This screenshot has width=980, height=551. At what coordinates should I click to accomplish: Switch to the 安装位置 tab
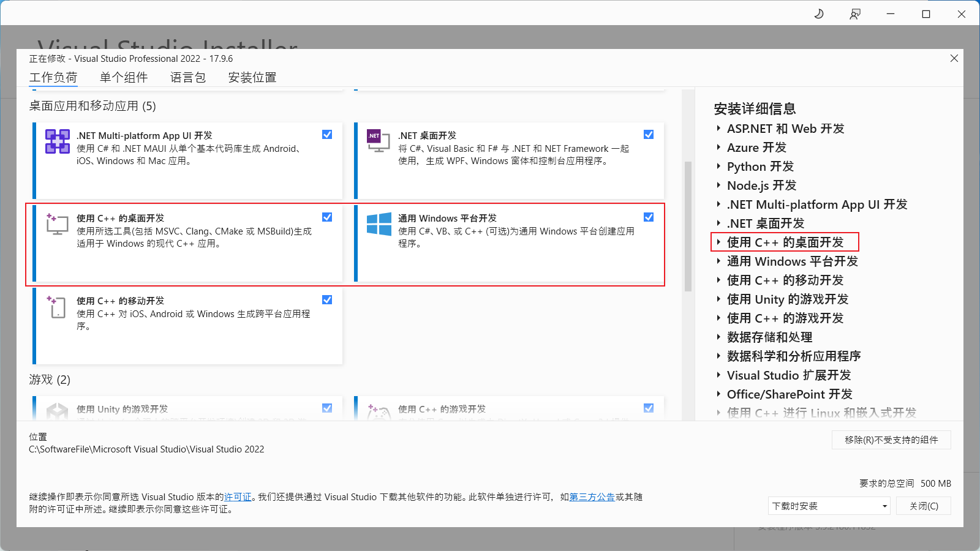click(252, 78)
